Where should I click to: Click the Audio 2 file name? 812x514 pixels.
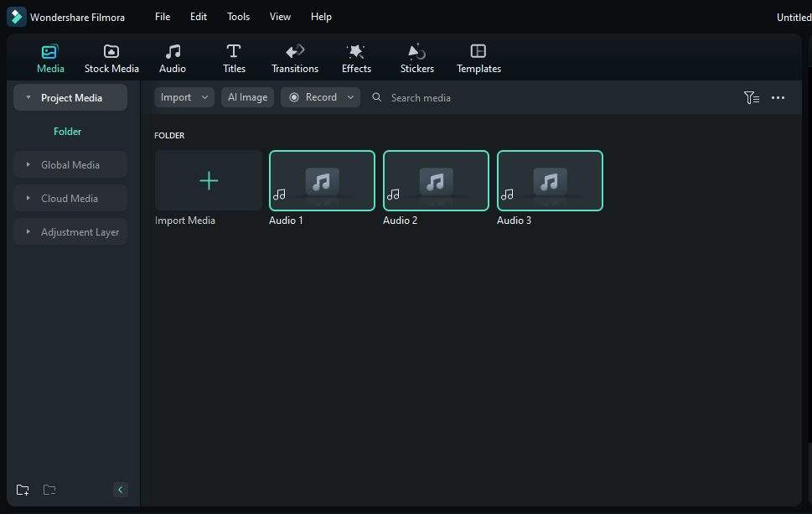[x=400, y=221]
